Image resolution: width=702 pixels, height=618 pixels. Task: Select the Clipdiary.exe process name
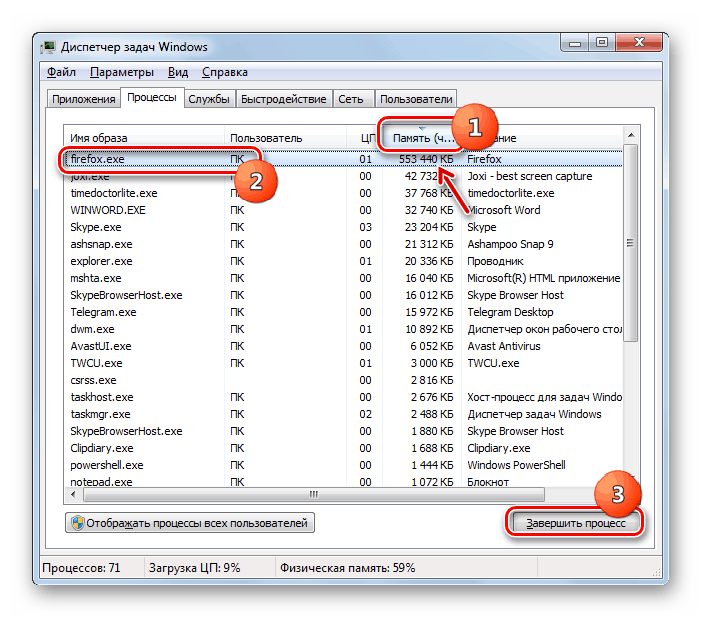tap(102, 448)
